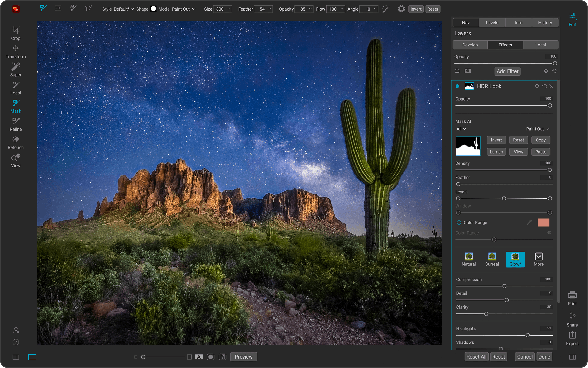Open the History tab
The image size is (588, 368).
coord(545,22)
